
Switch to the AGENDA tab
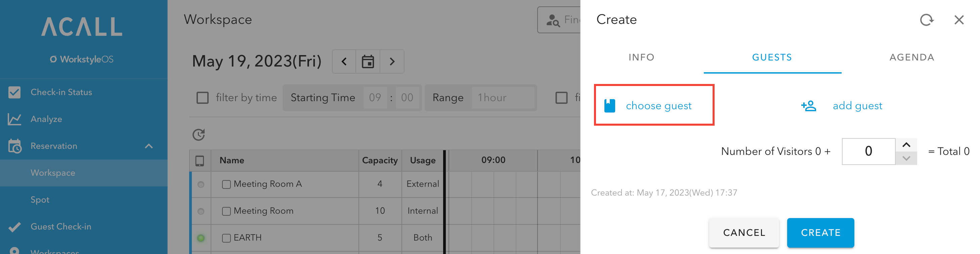(911, 57)
